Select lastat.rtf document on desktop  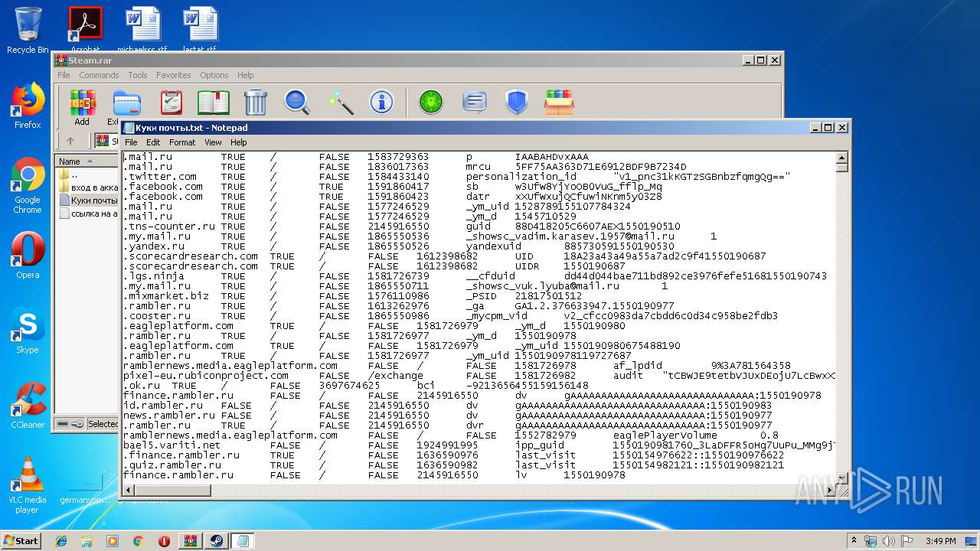[x=200, y=31]
